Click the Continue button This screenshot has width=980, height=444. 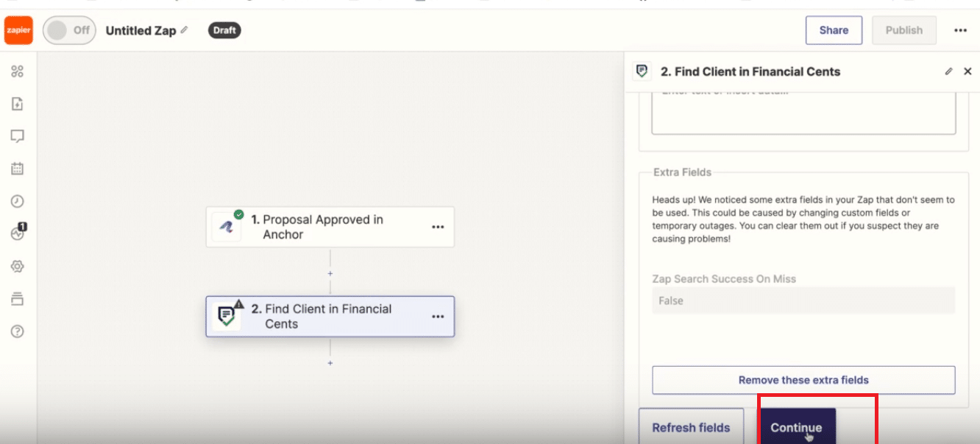[796, 427]
